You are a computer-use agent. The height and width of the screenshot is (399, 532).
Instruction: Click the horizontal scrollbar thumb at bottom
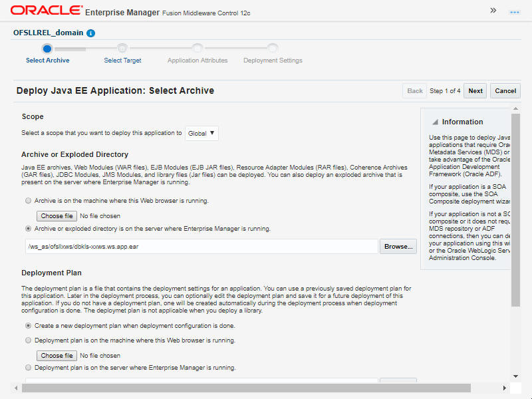[246, 388]
